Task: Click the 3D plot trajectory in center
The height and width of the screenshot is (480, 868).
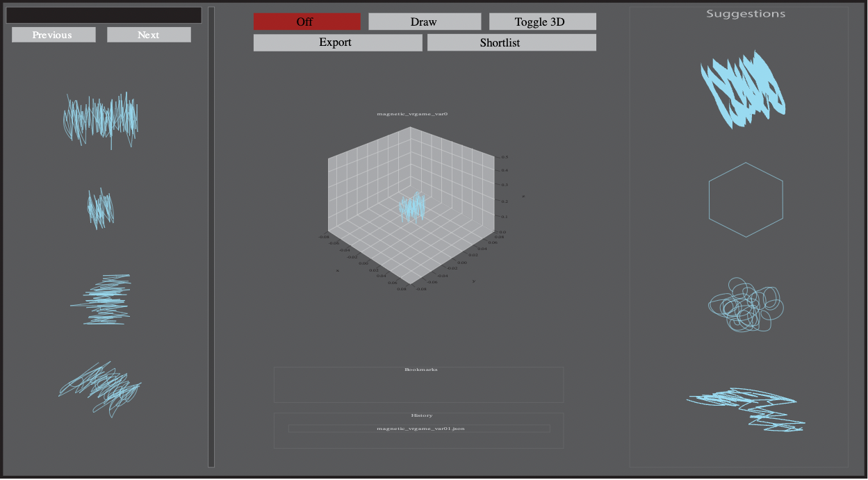Action: pos(412,207)
